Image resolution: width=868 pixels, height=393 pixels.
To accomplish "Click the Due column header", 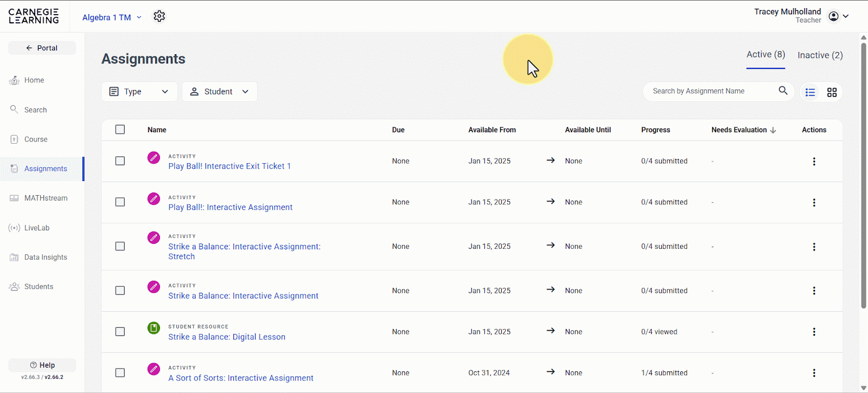I will pyautogui.click(x=398, y=130).
